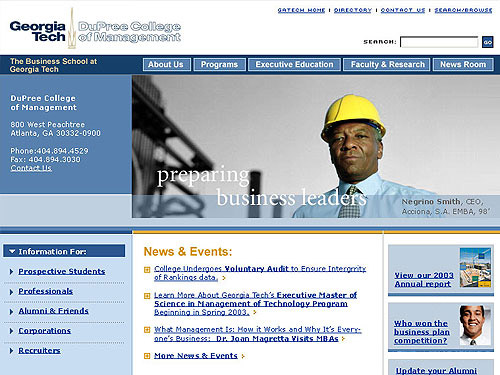Click the GO search button

point(488,42)
